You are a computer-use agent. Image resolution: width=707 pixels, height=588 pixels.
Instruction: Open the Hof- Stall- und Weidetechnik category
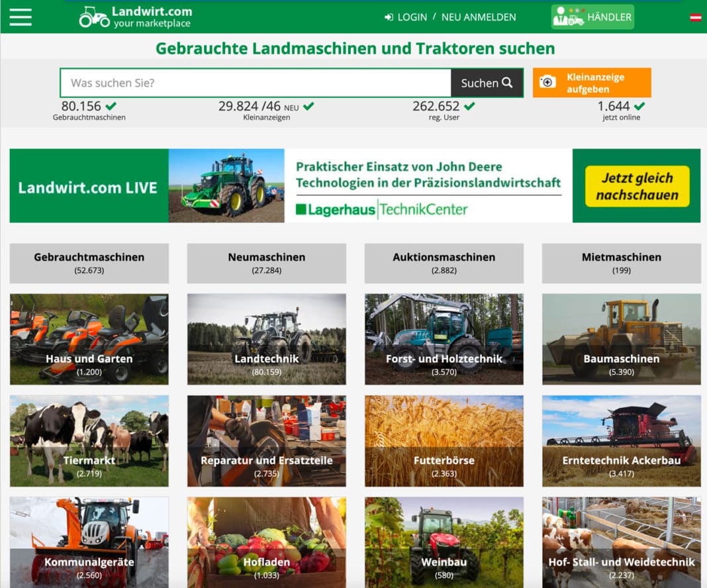622,542
